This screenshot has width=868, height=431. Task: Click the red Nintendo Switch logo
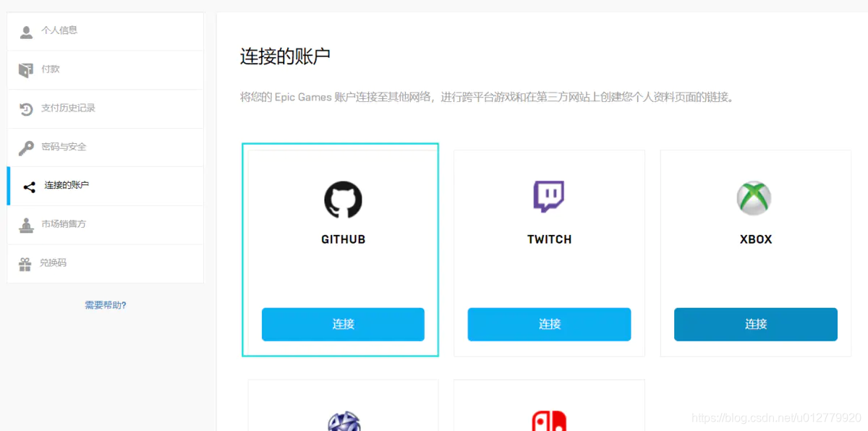(x=549, y=421)
